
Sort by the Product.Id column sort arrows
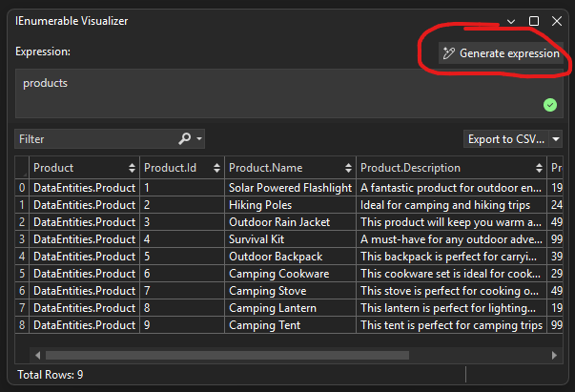[216, 168]
